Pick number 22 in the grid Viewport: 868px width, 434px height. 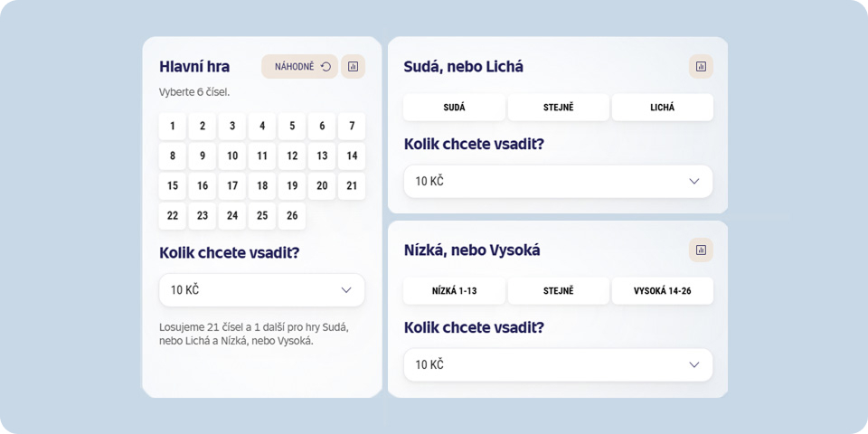(172, 216)
